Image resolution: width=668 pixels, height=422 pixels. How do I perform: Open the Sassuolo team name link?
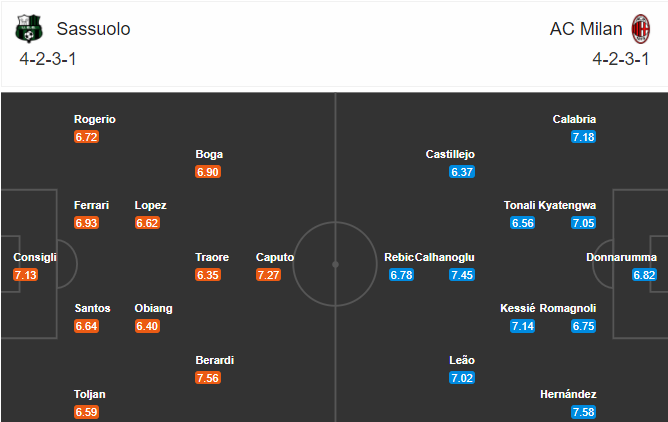(93, 29)
